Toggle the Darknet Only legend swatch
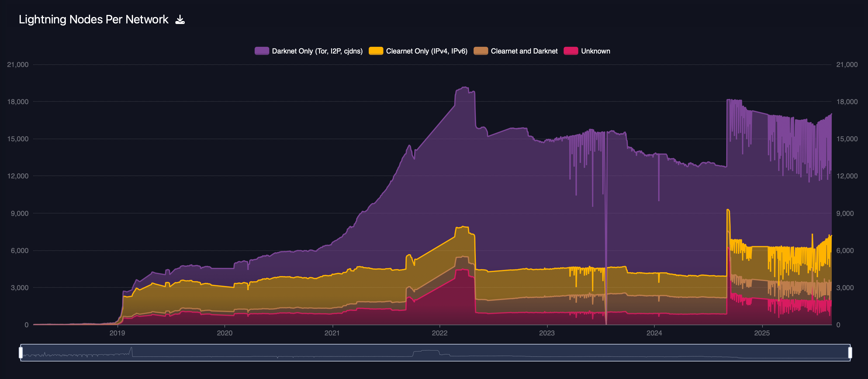The height and width of the screenshot is (379, 868). 262,51
